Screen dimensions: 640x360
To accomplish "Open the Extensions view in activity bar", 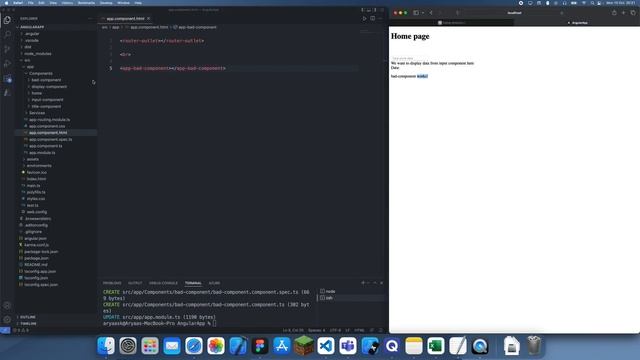I will pyautogui.click(x=7, y=79).
